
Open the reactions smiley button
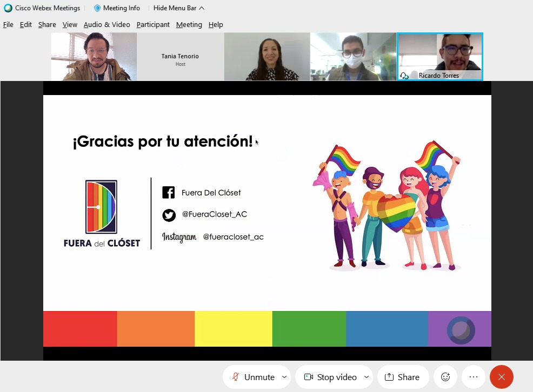coord(445,377)
